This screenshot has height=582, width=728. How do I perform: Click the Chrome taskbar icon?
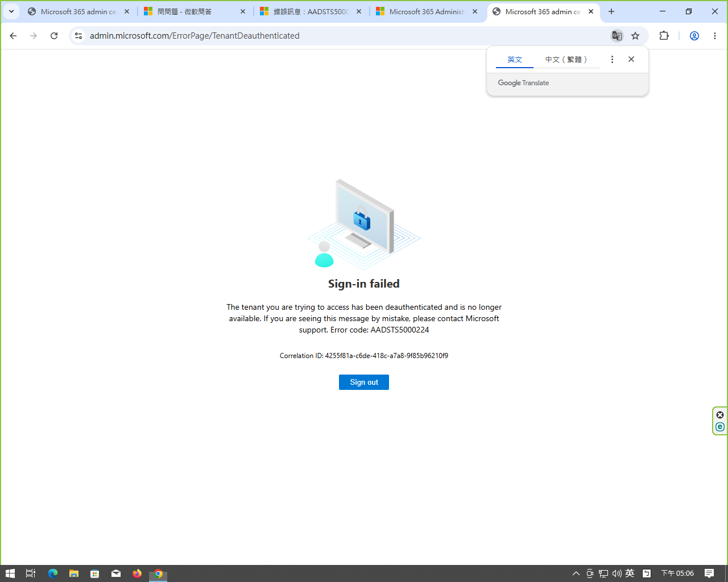pos(158,573)
